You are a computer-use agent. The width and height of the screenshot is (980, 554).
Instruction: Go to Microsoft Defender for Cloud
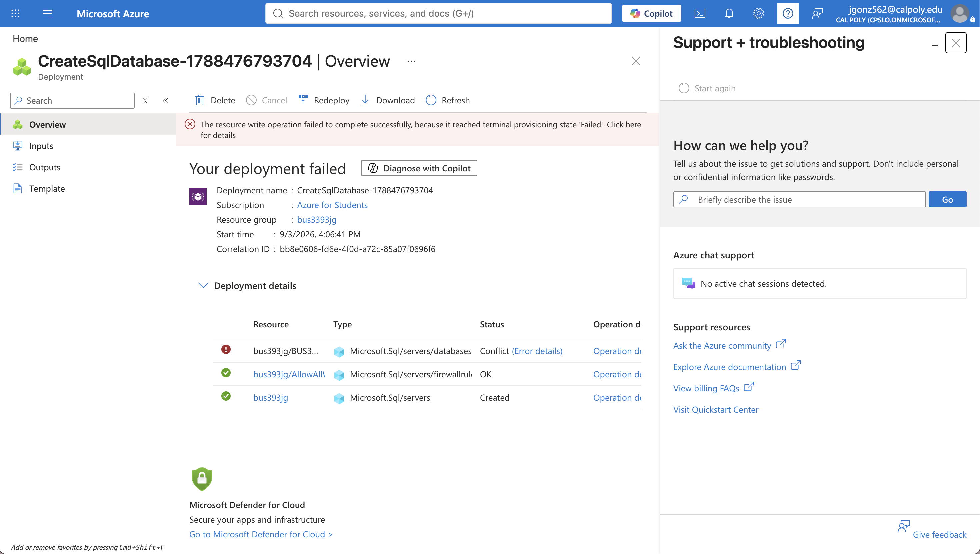(261, 534)
